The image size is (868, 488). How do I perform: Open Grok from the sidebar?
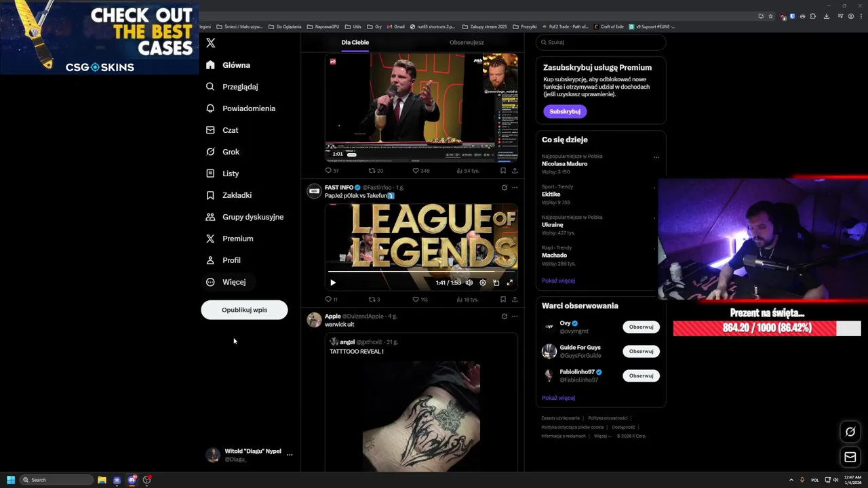[x=223, y=152]
